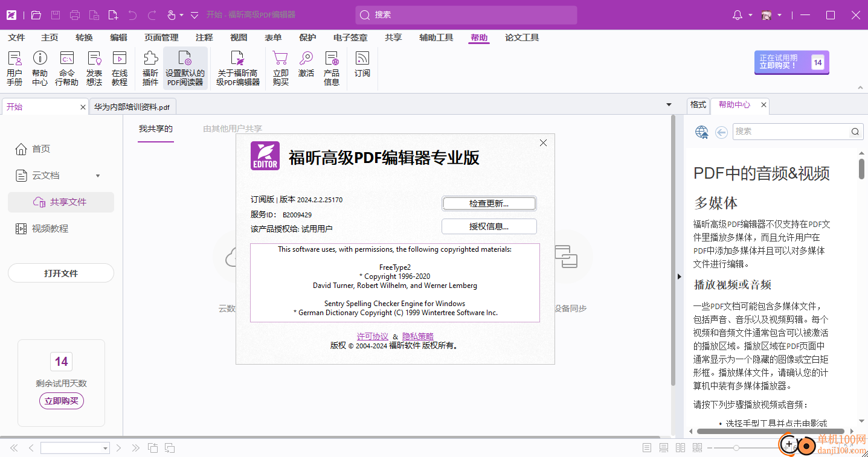The width and height of the screenshot is (868, 457).
Task: Click the hand tool icon in title bar
Action: coord(172,15)
